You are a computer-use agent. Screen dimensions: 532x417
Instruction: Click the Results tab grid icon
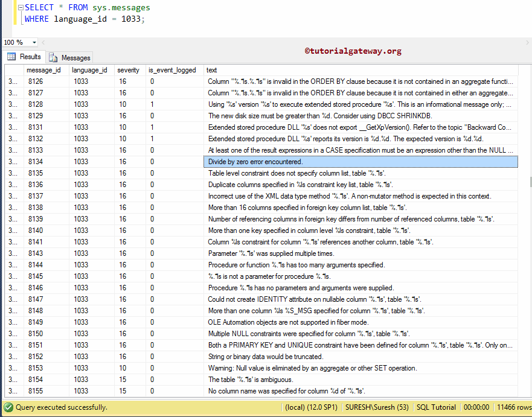click(x=12, y=57)
